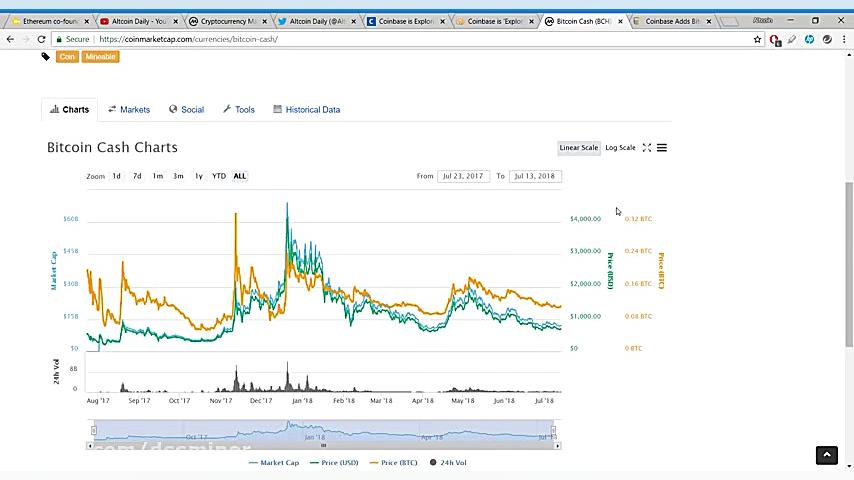Open the red shield extension icon
The width and height of the screenshot is (854, 480).
pos(774,40)
